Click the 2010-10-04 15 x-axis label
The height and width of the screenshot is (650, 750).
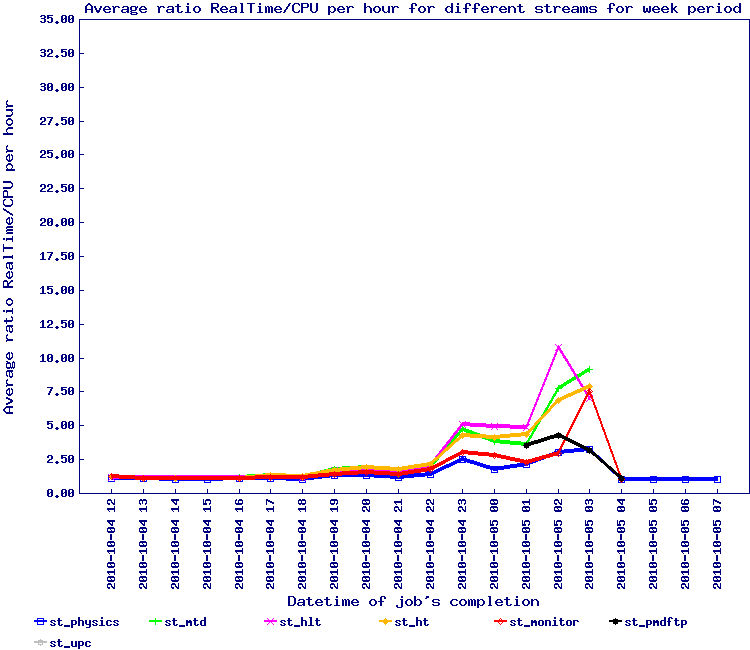(x=207, y=544)
